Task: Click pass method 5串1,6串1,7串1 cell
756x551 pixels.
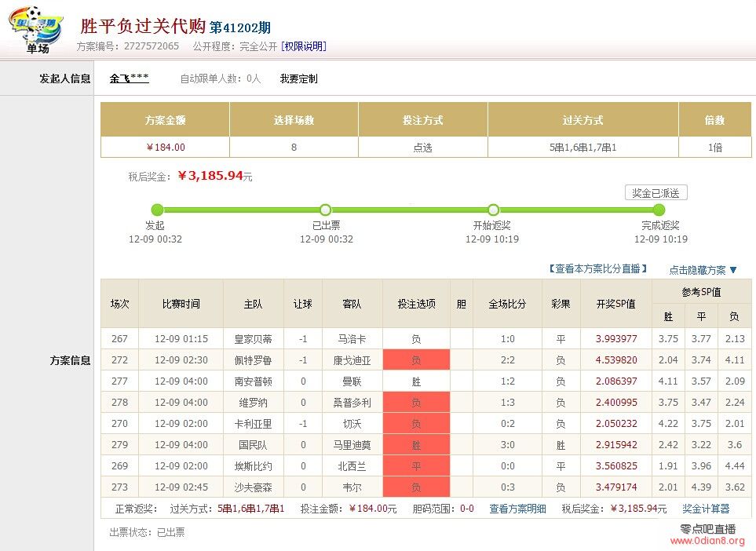Action: (x=583, y=147)
